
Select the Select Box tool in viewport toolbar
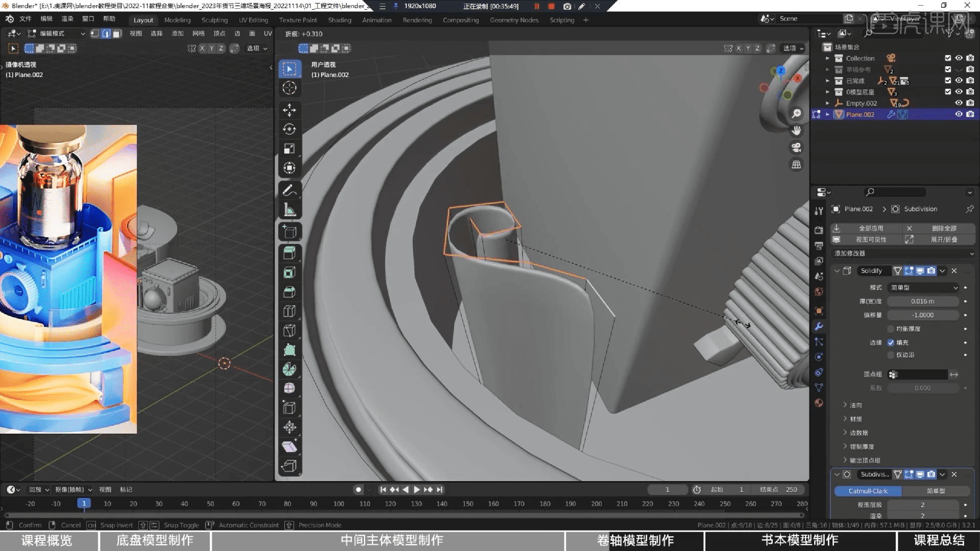(289, 69)
